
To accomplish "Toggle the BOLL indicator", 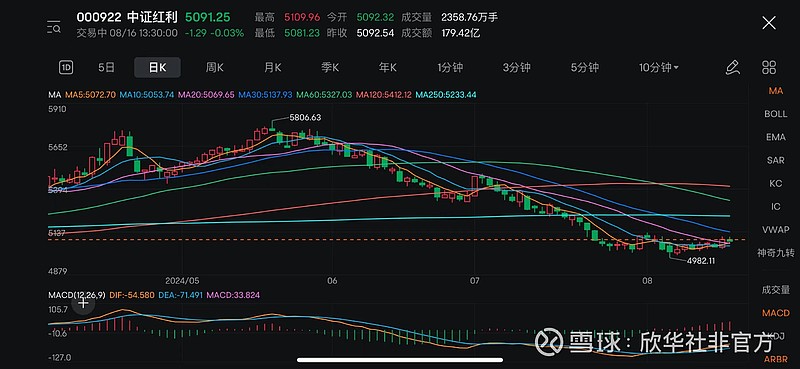I will pyautogui.click(x=775, y=114).
